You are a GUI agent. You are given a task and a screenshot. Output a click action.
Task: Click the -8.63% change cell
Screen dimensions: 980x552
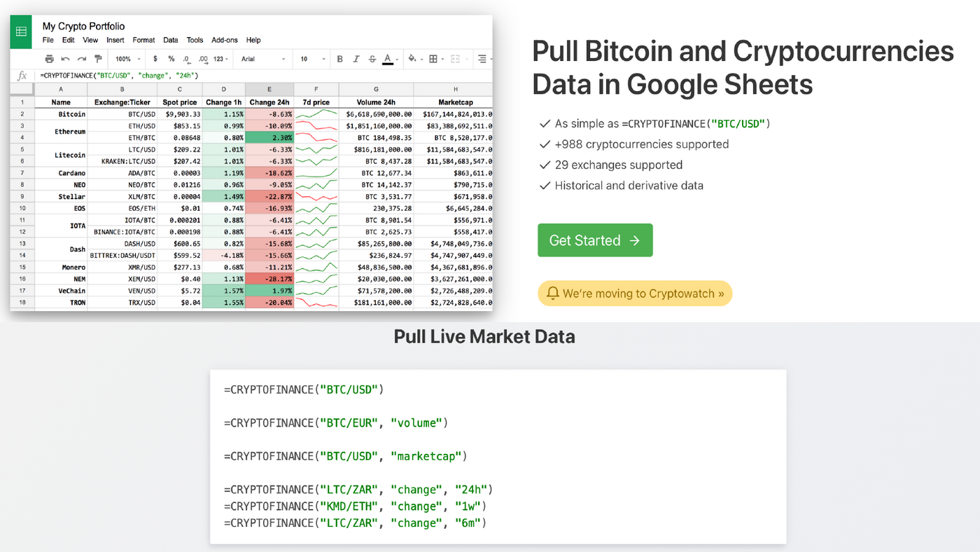269,114
